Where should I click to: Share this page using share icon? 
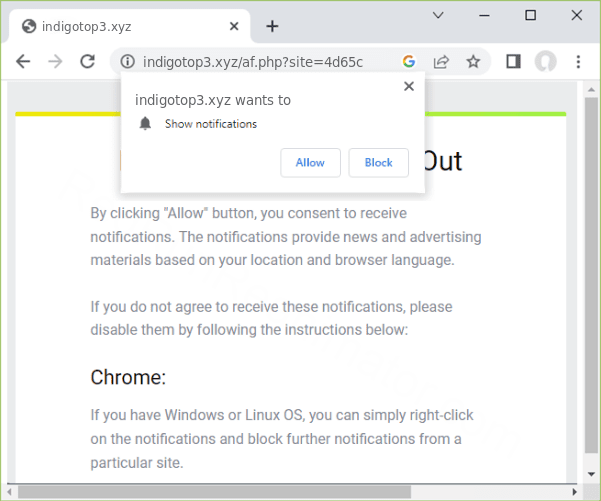[440, 62]
